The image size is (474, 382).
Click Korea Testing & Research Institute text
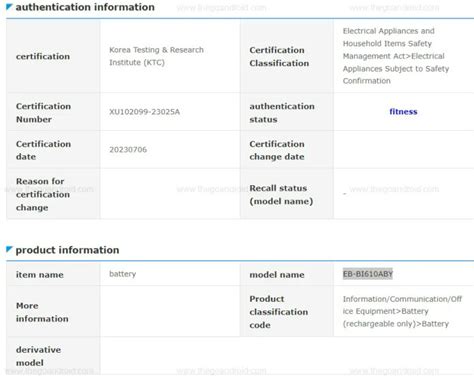(x=156, y=56)
